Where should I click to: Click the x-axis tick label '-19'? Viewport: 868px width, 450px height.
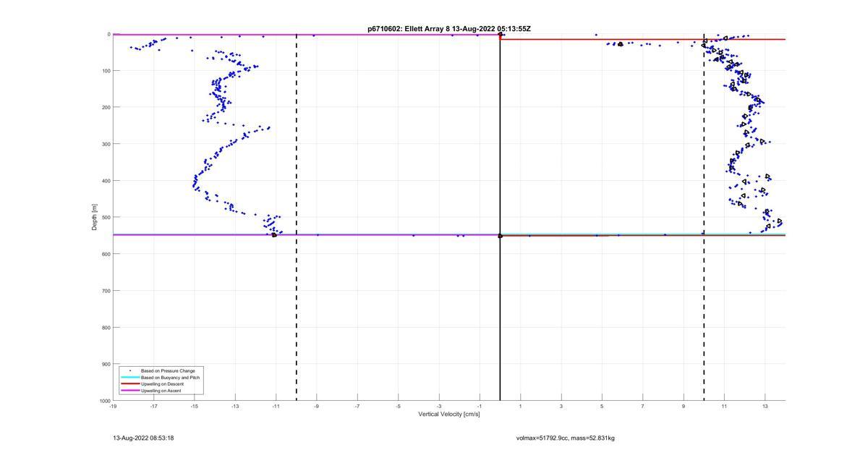point(113,406)
